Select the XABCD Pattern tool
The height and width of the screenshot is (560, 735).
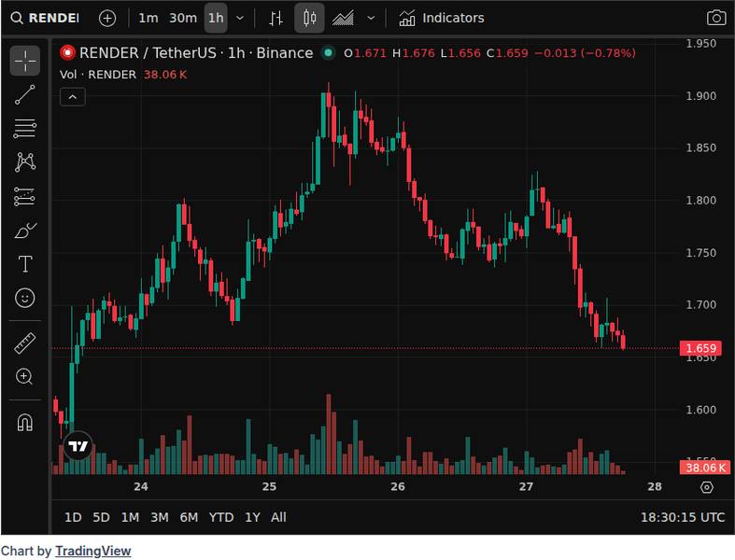(25, 162)
